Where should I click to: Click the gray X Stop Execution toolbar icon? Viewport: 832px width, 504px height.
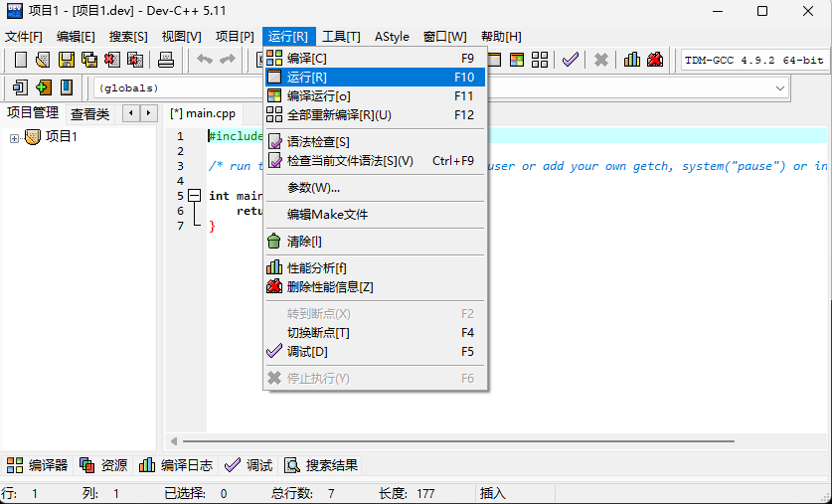click(x=601, y=60)
